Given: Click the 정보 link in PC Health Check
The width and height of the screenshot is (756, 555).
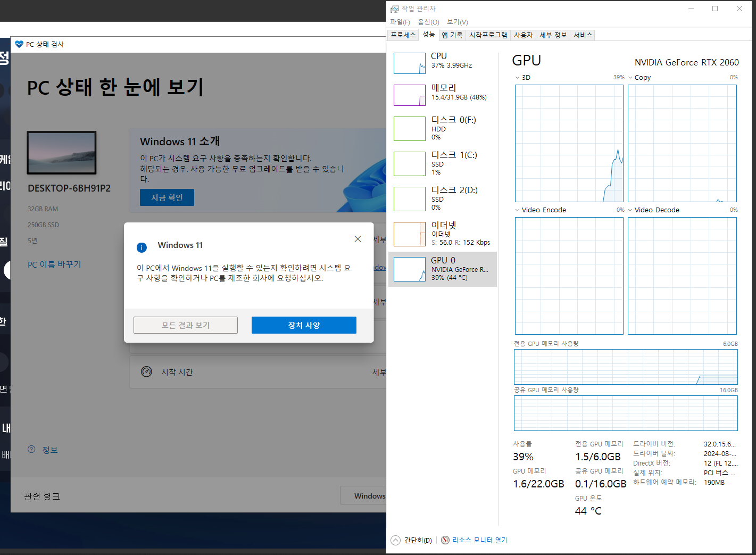Looking at the screenshot, I should point(50,450).
